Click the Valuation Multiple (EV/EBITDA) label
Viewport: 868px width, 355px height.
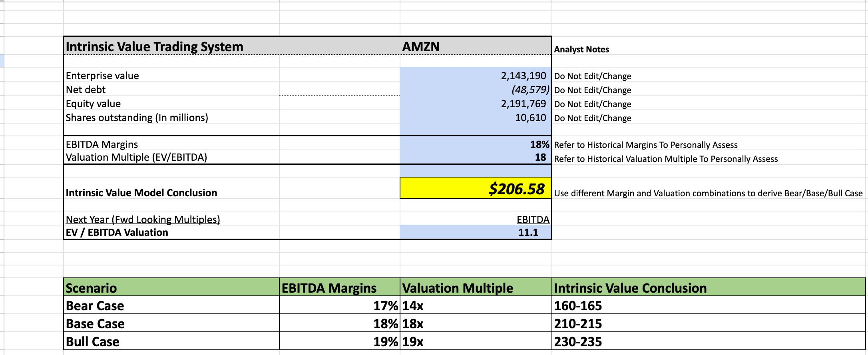[136, 158]
